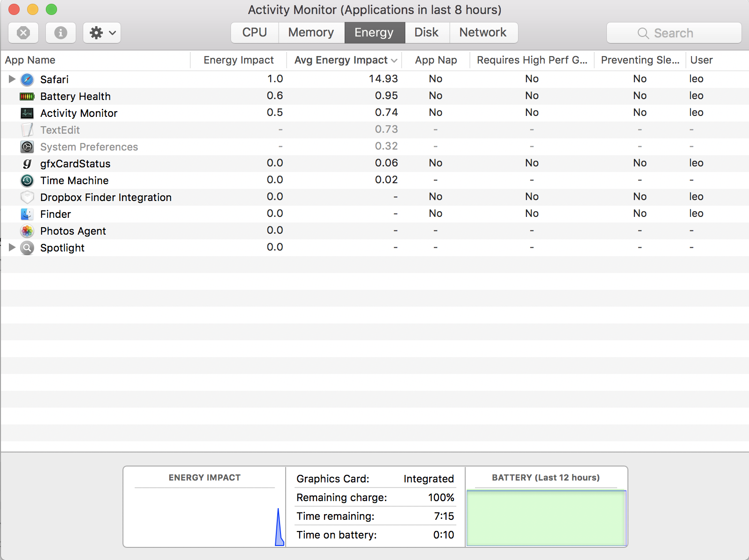Click the TextEdit app icon
This screenshot has width=749, height=560.
coord(27,130)
